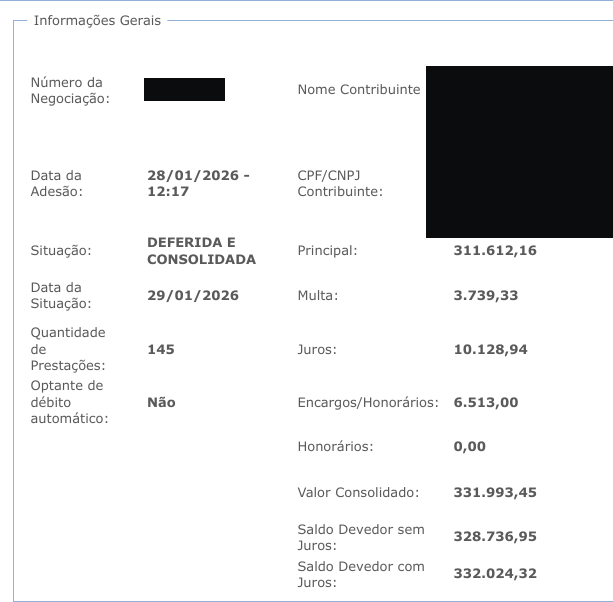Screen dimensions: 613x602
Task: Click the Multa value 3.739,33
Action: pyautogui.click(x=486, y=296)
